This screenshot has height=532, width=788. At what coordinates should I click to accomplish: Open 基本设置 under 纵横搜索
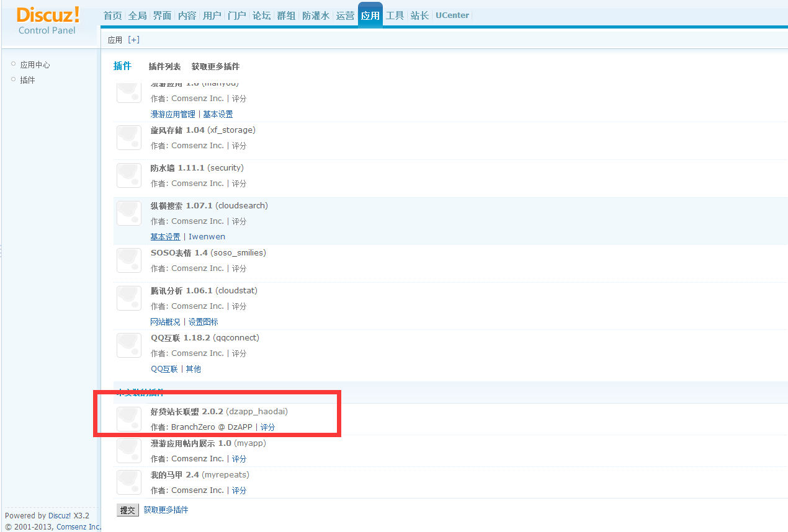click(x=165, y=237)
